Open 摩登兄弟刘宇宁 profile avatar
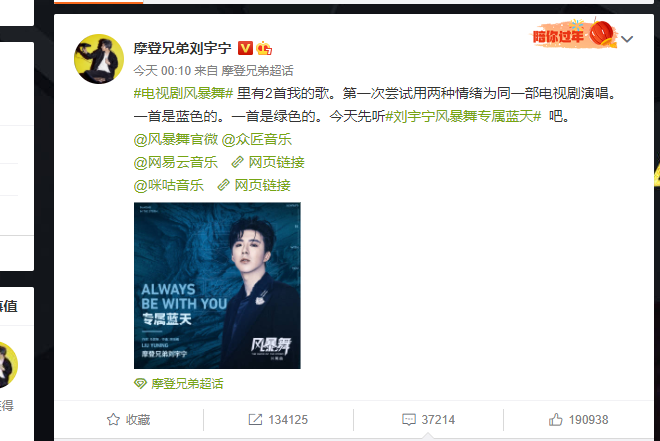 click(99, 59)
